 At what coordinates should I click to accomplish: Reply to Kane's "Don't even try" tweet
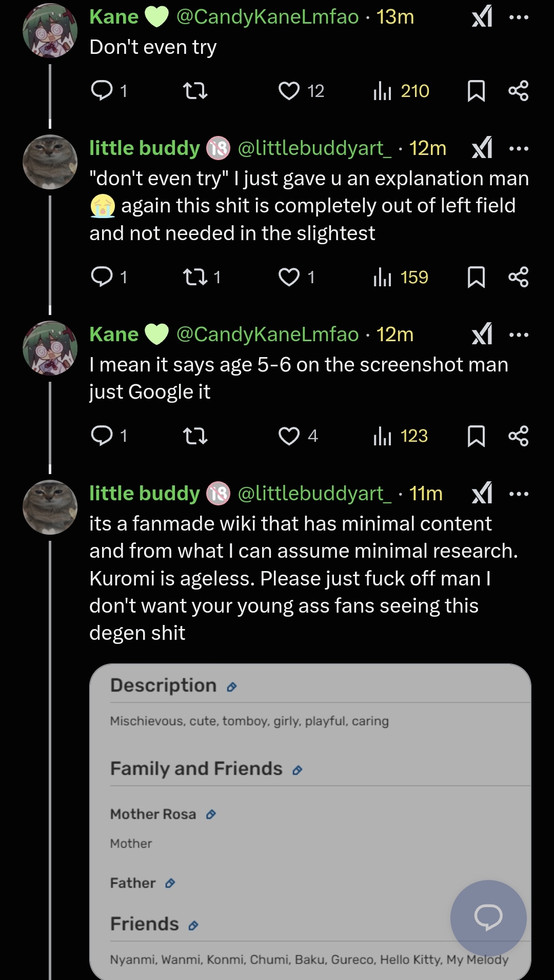tap(102, 91)
